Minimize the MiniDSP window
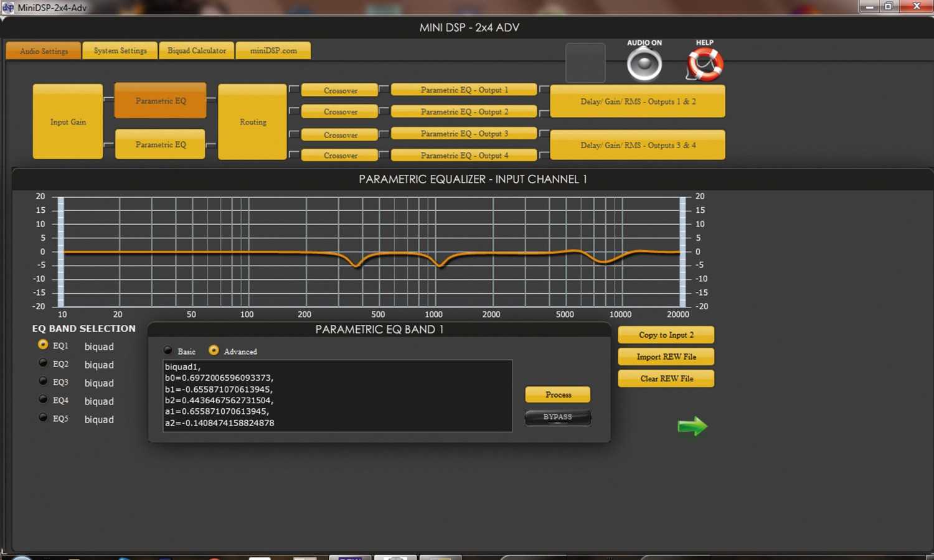934x560 pixels. coord(869,6)
